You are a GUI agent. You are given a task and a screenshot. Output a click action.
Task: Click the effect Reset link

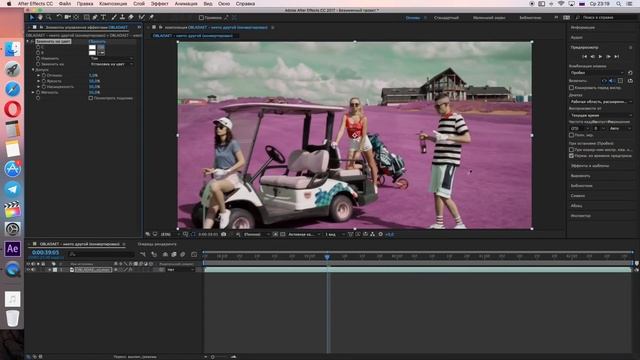click(x=97, y=41)
